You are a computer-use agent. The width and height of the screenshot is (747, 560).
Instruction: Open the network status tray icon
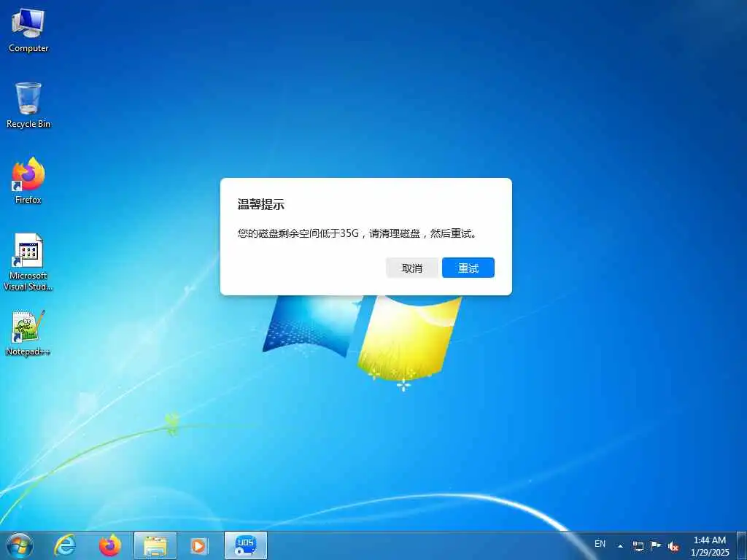pos(638,546)
